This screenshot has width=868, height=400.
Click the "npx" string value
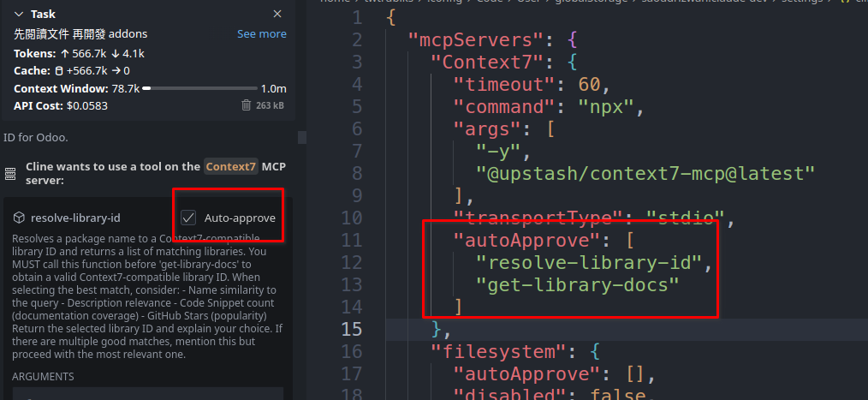click(x=605, y=106)
